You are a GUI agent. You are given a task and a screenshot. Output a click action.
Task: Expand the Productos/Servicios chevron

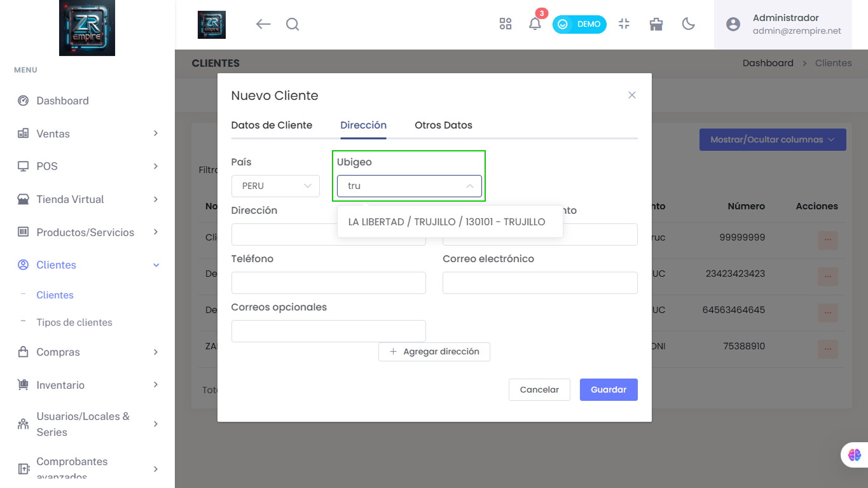[156, 232]
